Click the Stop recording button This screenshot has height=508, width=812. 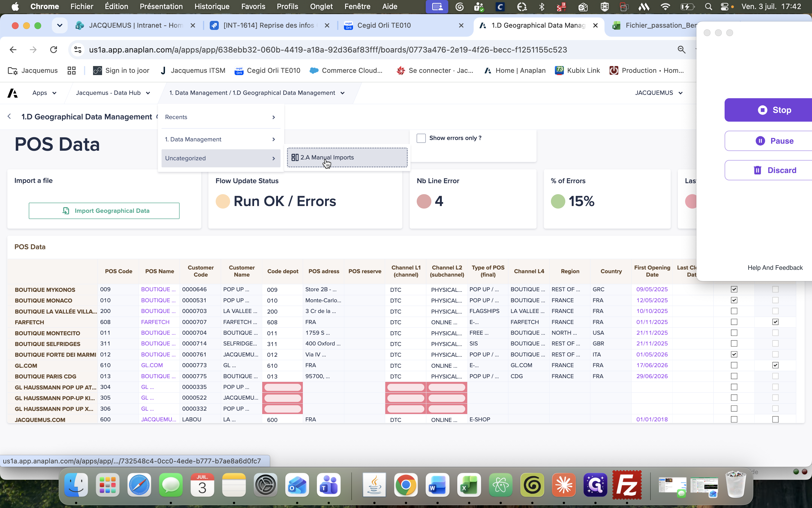tap(768, 110)
